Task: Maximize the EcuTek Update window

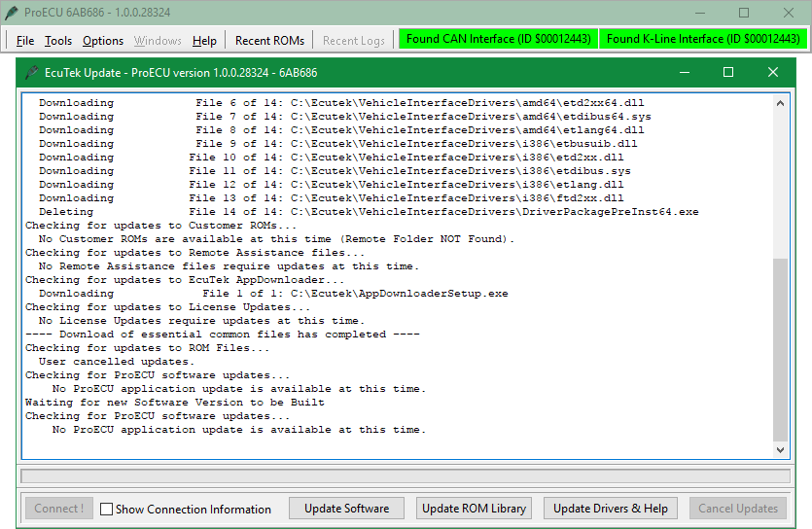Action: [x=728, y=73]
